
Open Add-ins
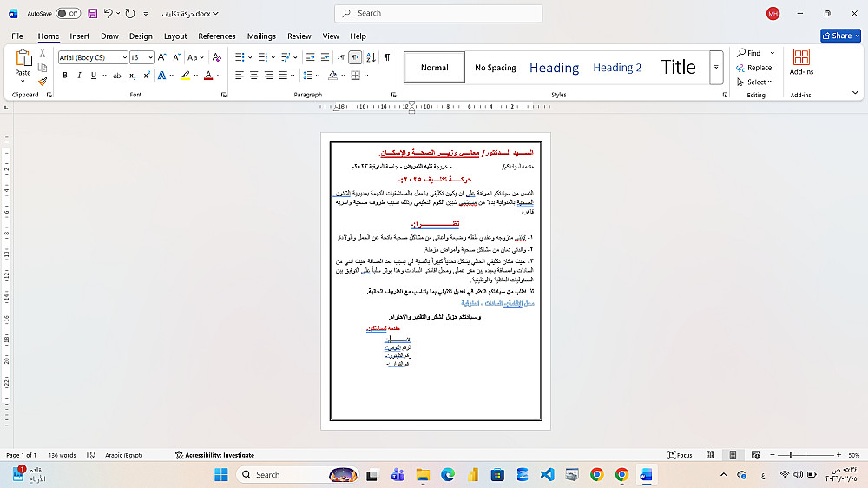point(801,62)
